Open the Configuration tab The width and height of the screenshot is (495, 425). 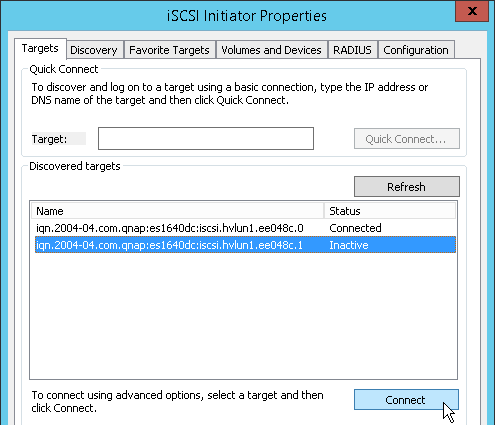pyautogui.click(x=416, y=50)
